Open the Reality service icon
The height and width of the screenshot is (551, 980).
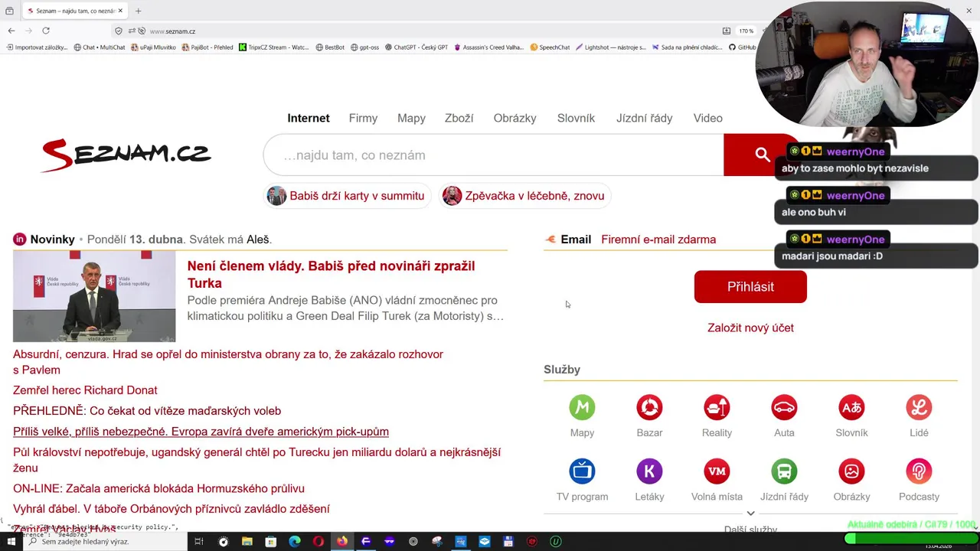tap(717, 407)
